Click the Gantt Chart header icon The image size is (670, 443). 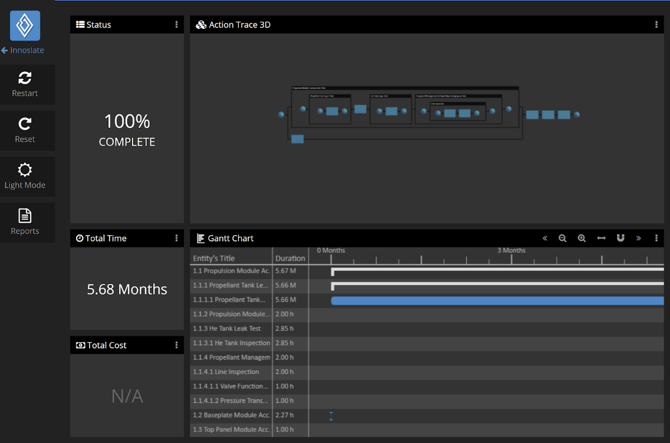coord(200,238)
